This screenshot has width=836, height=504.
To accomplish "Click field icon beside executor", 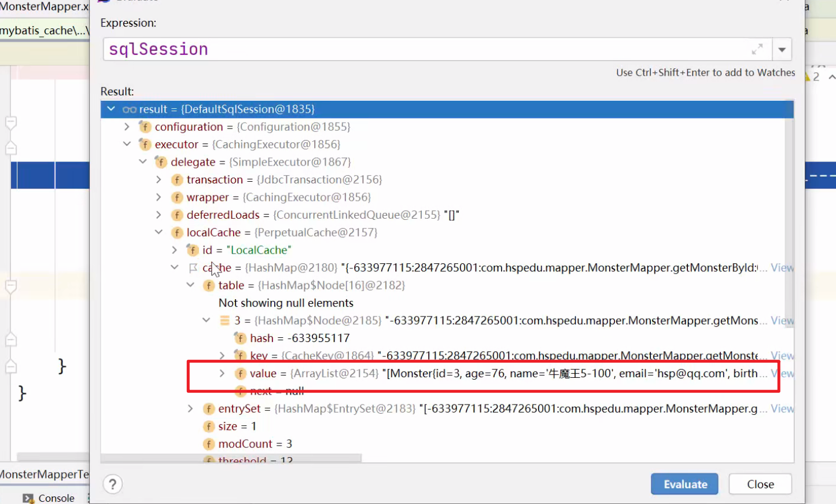I will click(x=145, y=144).
